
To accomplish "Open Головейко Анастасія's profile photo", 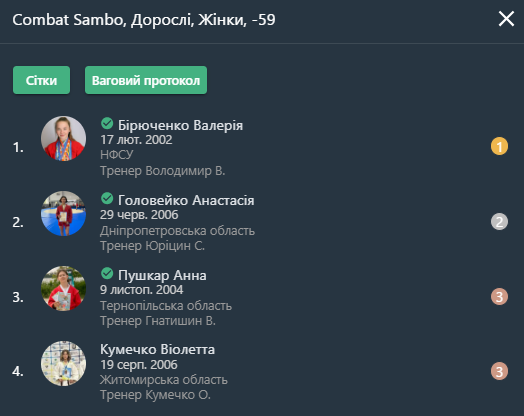I will 63,214.
